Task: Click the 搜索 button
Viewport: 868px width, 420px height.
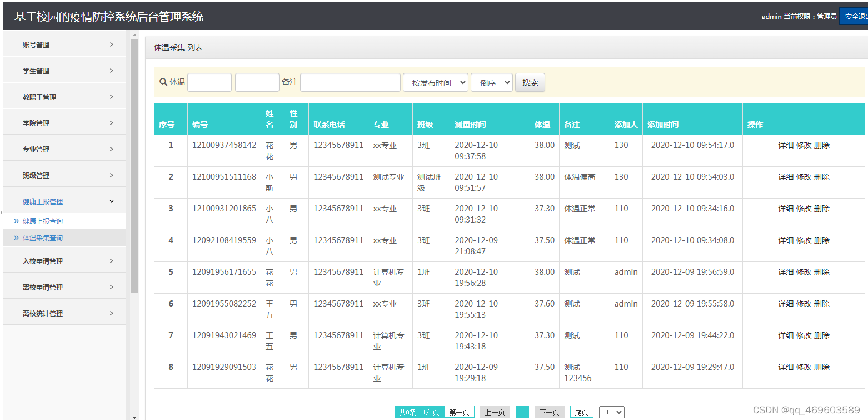Action: pos(530,82)
